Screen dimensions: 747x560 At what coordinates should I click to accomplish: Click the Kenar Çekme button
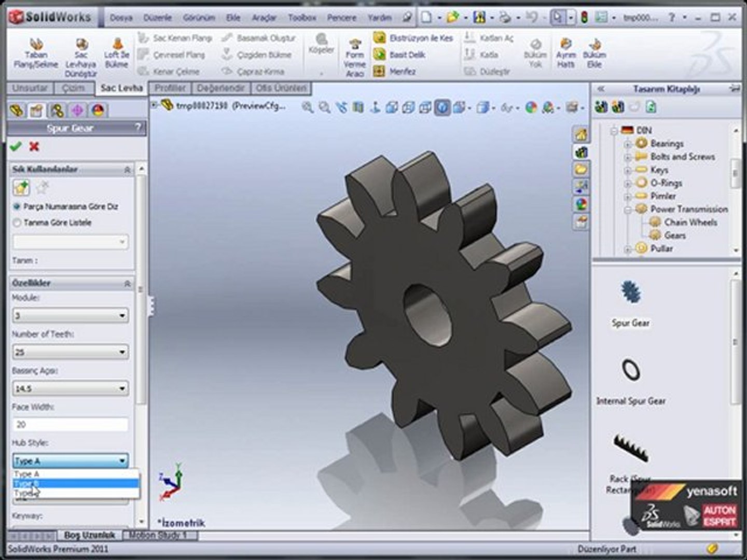click(169, 71)
